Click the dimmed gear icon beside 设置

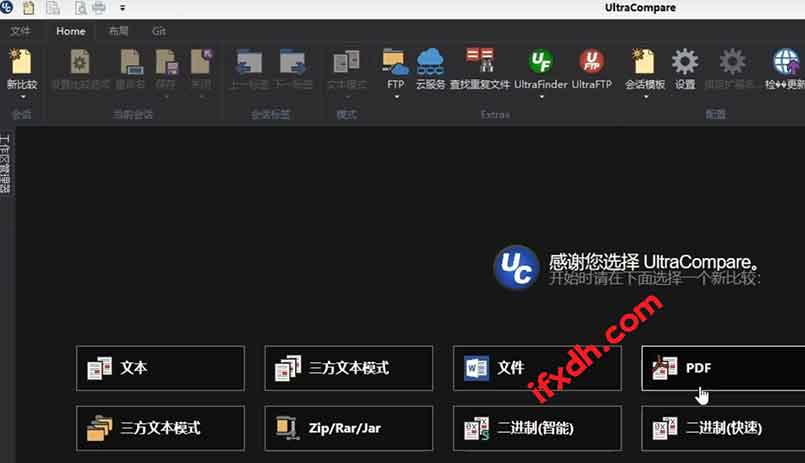coord(733,62)
